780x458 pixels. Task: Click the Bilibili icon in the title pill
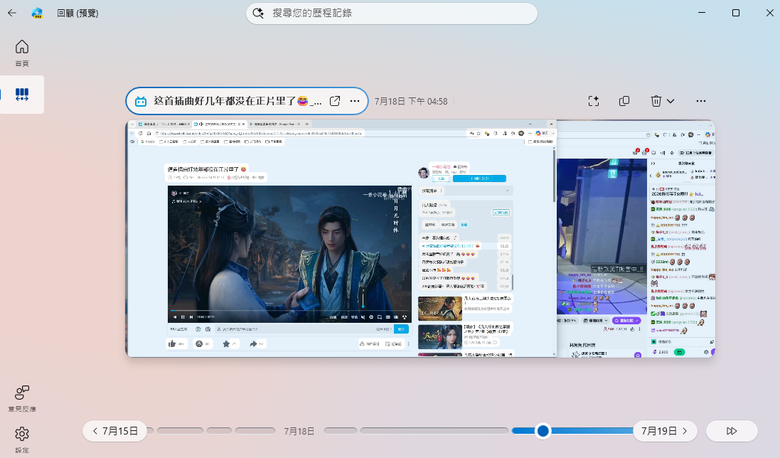tap(141, 101)
